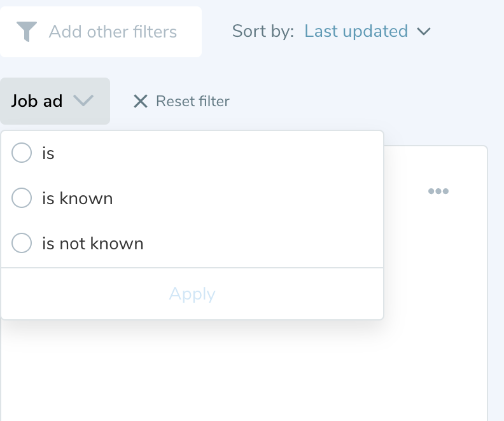Click the Reset filter link
Screen dimensions: 504x421
coord(192,101)
